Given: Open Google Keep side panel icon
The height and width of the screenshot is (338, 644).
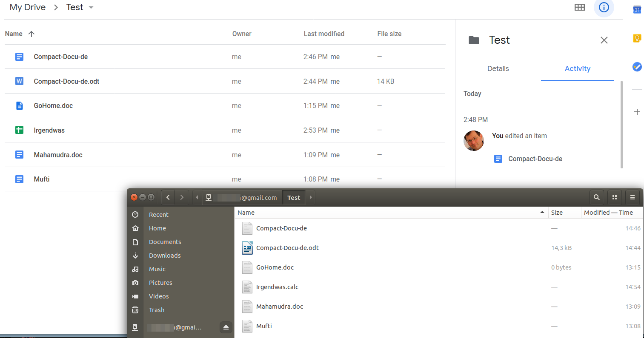Looking at the screenshot, I should (637, 38).
